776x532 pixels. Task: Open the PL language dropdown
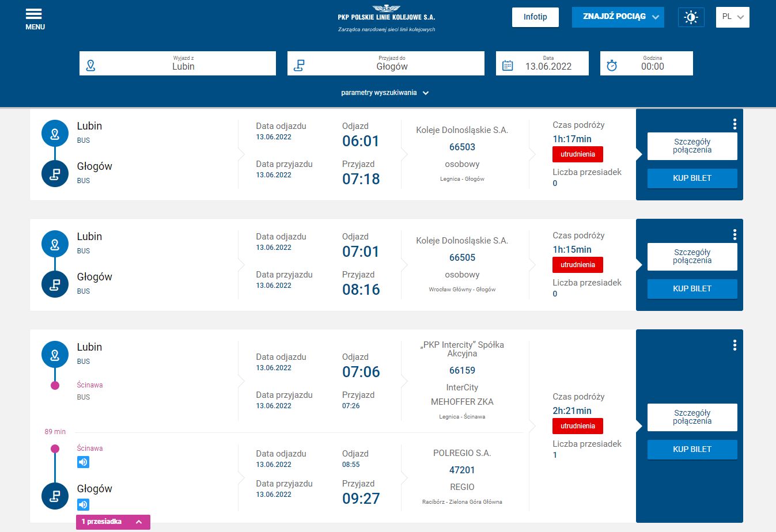(732, 17)
